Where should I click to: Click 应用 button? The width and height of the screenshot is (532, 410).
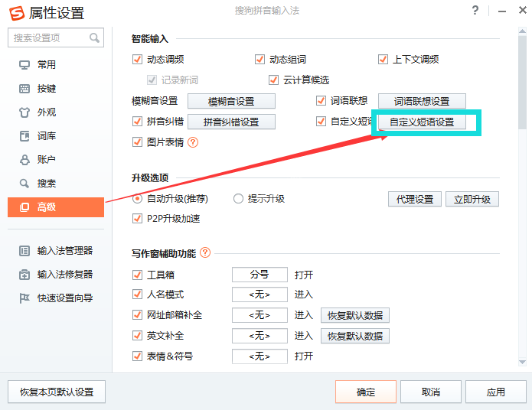coord(496,392)
